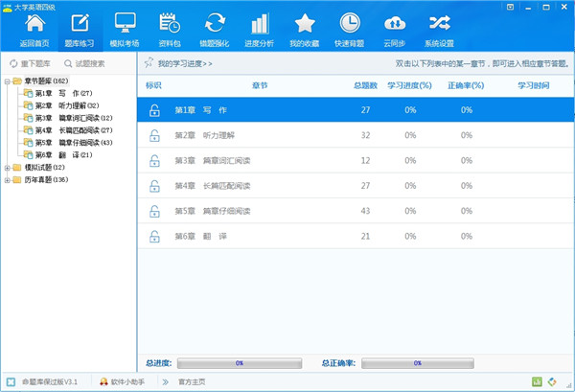Expand the 模拟试题 tree node
Viewport: 575px width, 392px height.
coord(7,168)
